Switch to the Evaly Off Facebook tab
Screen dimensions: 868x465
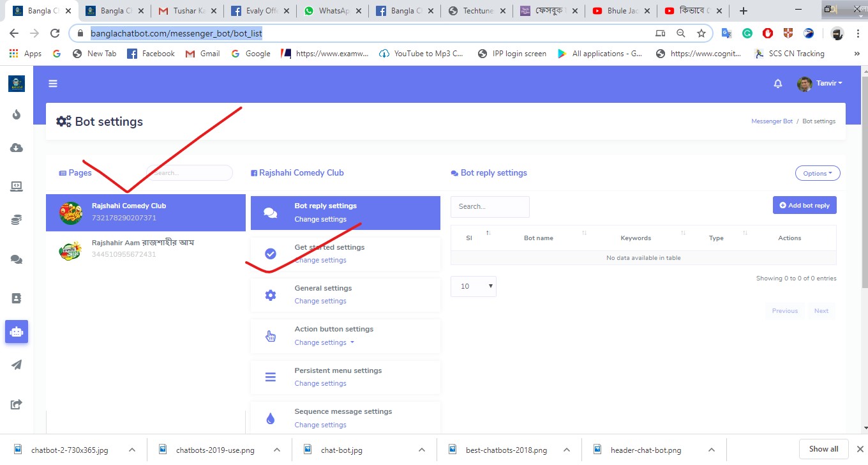260,11
